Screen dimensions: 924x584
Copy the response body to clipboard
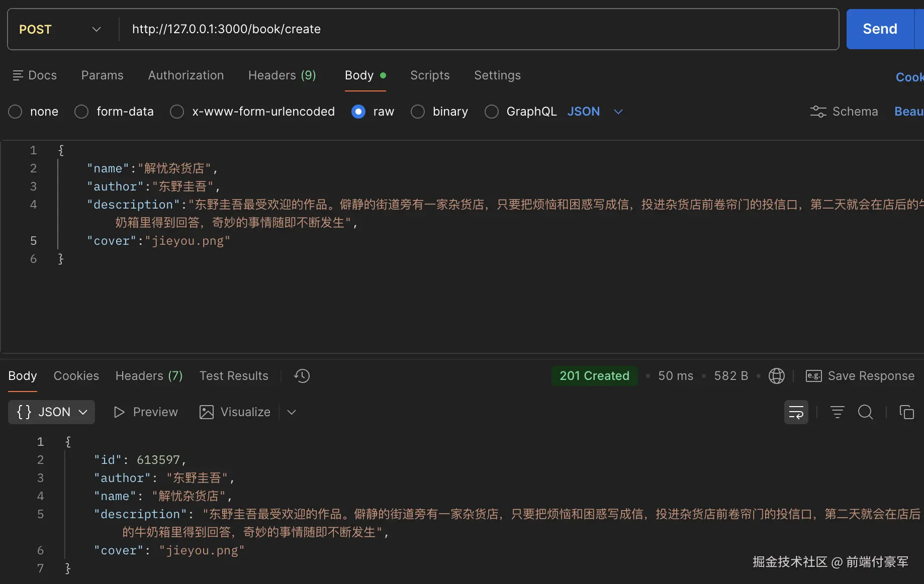tap(906, 412)
